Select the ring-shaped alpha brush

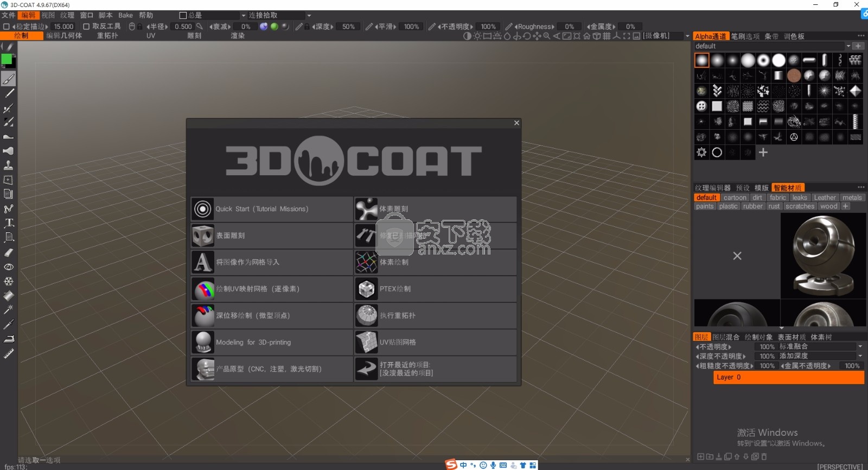[717, 153]
